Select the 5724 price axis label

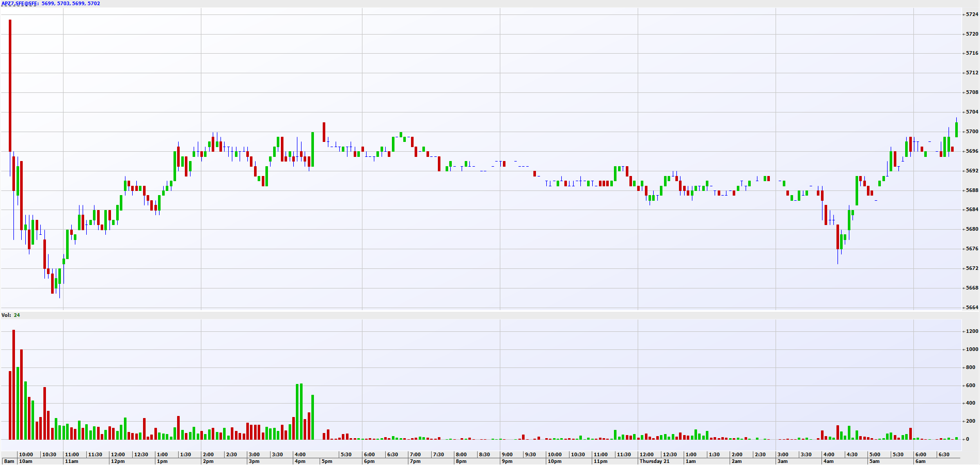coord(972,14)
